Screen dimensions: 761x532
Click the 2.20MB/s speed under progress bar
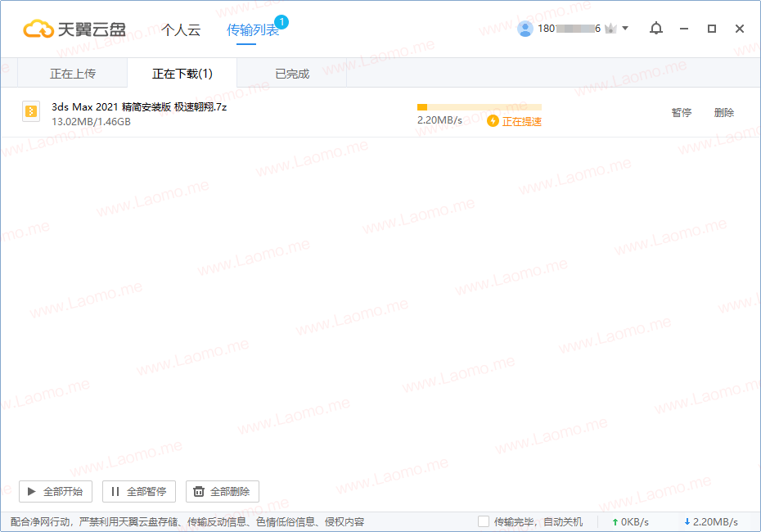click(439, 119)
